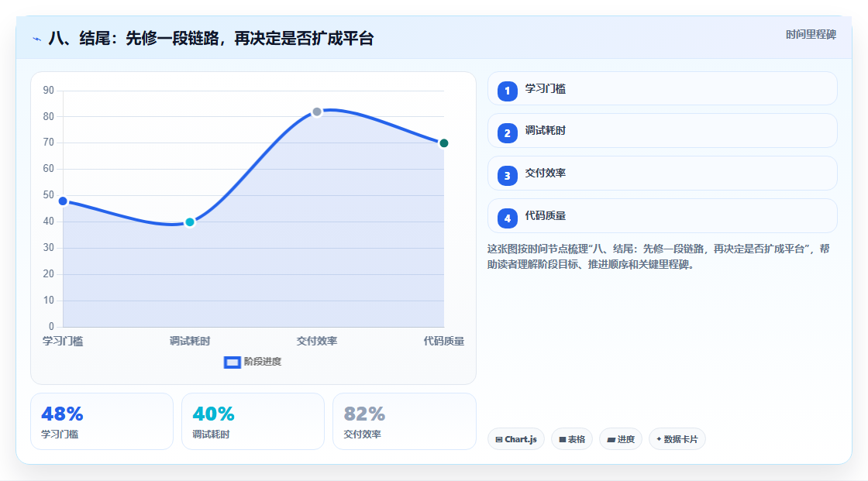The image size is (868, 481).
Task: Click the heading 八、结尾：先修一段链路
Action: coord(211,38)
